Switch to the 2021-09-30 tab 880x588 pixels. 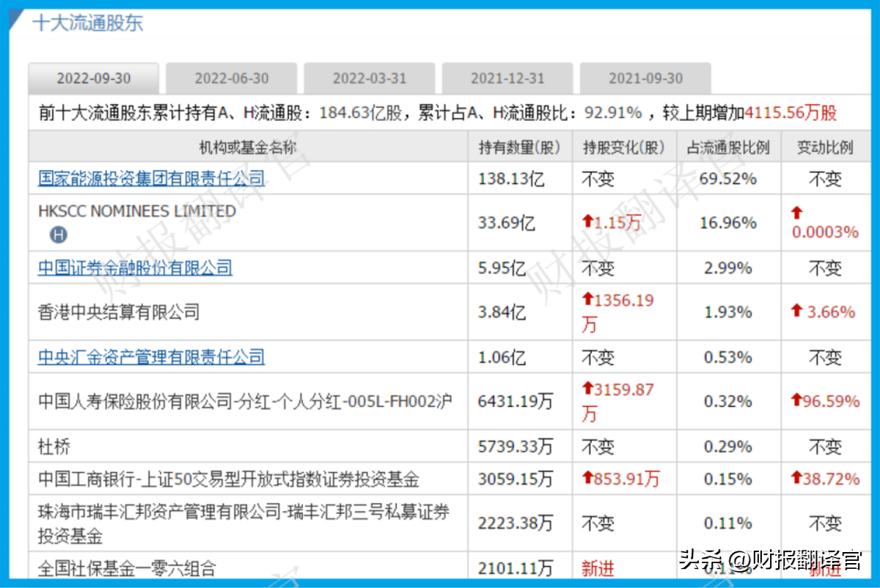[645, 78]
